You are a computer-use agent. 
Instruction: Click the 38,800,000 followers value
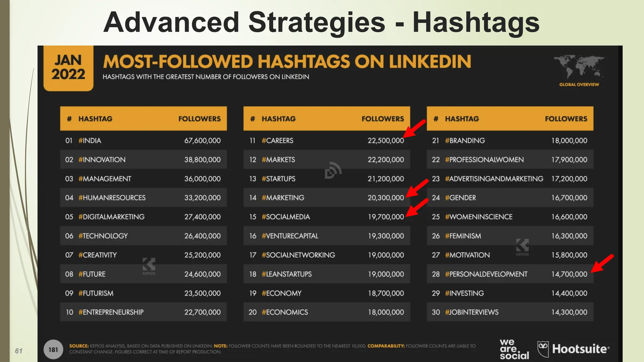203,160
